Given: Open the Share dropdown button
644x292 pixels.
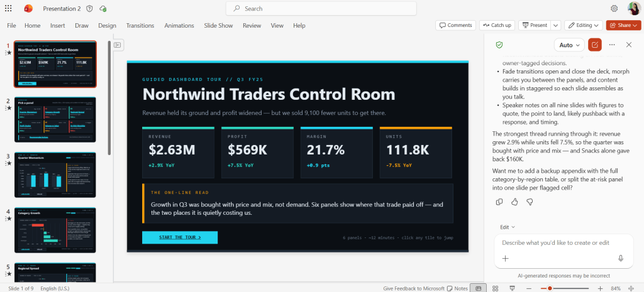Looking at the screenshot, I should pyautogui.click(x=623, y=25).
